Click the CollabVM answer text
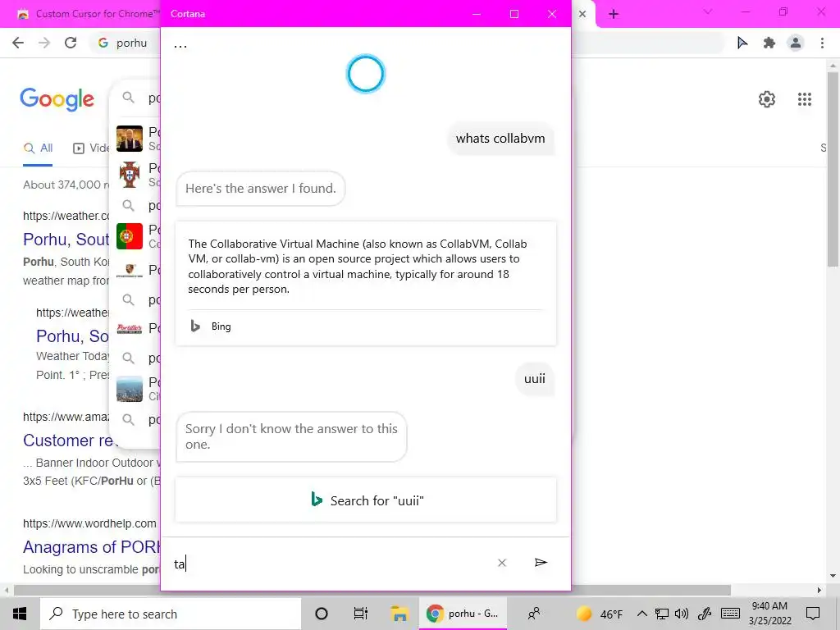Screen dimensions: 840x630 click(358, 267)
